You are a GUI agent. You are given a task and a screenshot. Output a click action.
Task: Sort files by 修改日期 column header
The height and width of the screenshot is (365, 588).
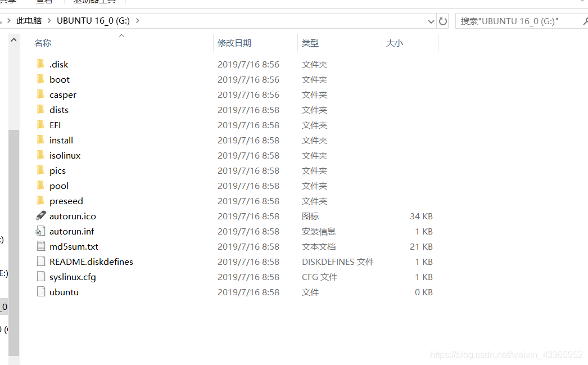coord(234,43)
